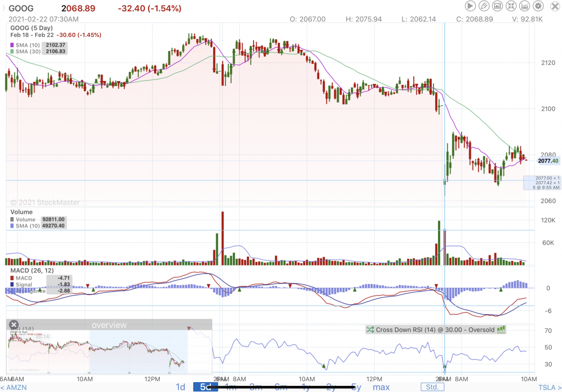Image resolution: width=562 pixels, height=392 pixels.
Task: Click the collapse arrows icon
Action: coord(511,6)
